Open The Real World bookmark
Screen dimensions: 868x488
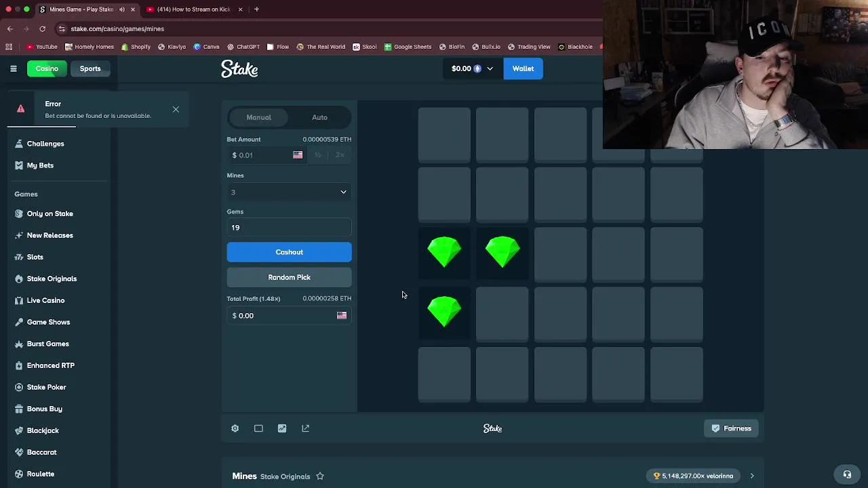(321, 47)
